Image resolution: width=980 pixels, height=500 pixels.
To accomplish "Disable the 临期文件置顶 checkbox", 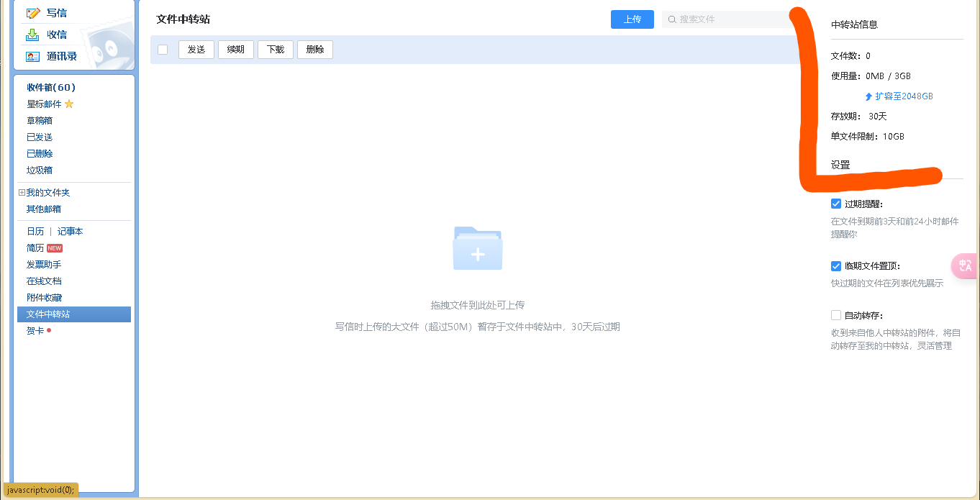I will pyautogui.click(x=836, y=265).
